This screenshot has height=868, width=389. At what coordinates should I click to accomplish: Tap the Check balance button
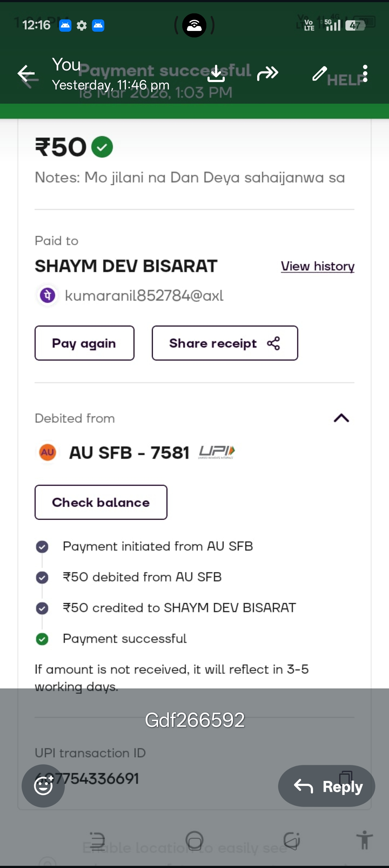click(x=101, y=502)
